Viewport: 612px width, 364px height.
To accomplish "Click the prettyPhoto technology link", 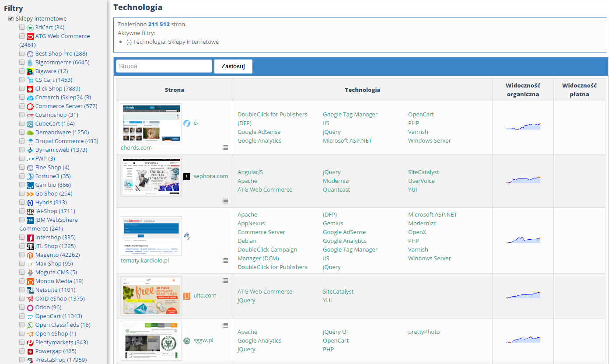I will pos(424,332).
